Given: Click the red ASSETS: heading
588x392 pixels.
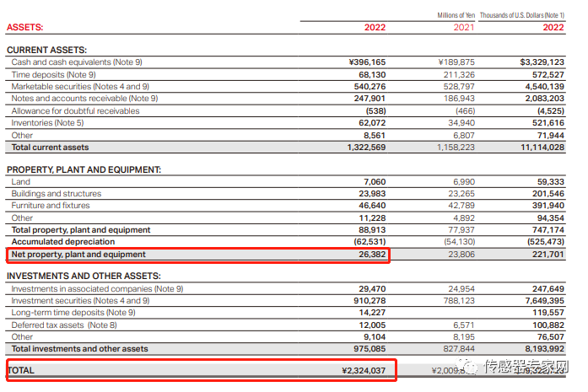Looking at the screenshot, I should pos(24,27).
